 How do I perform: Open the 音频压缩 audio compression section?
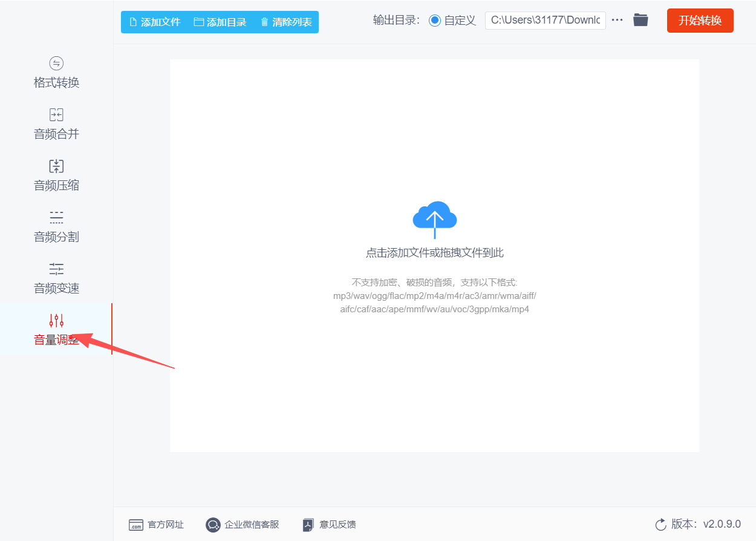coord(56,176)
